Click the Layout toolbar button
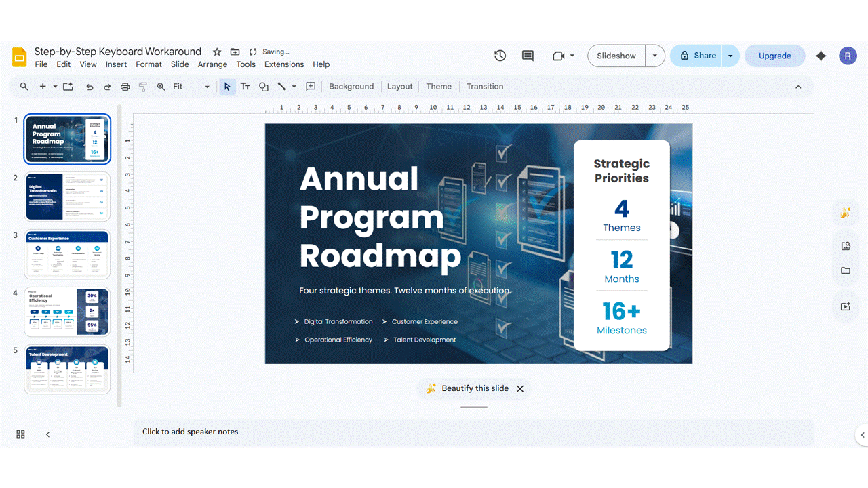The width and height of the screenshot is (868, 488). tap(400, 87)
